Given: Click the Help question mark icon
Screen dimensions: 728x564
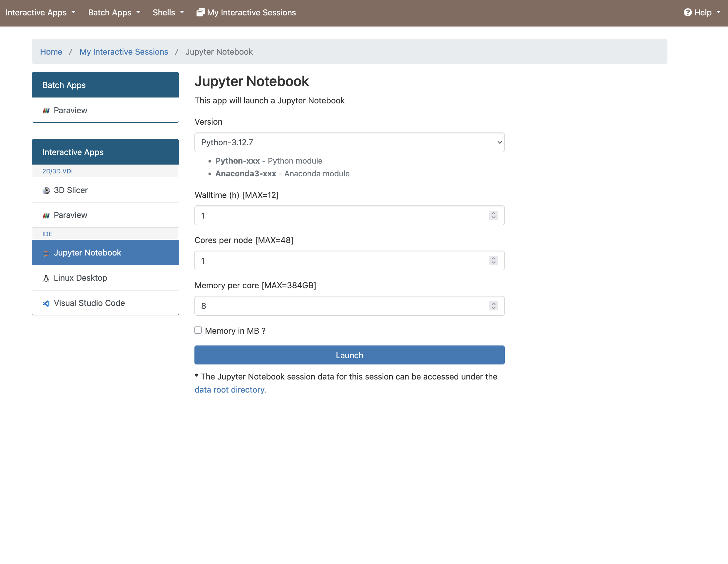Looking at the screenshot, I should tap(687, 13).
